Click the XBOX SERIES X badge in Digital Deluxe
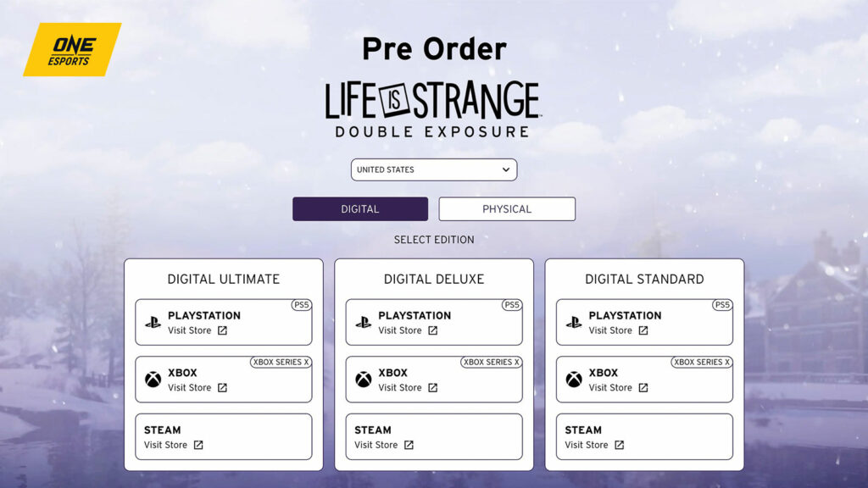The width and height of the screenshot is (868, 488). 493,361
